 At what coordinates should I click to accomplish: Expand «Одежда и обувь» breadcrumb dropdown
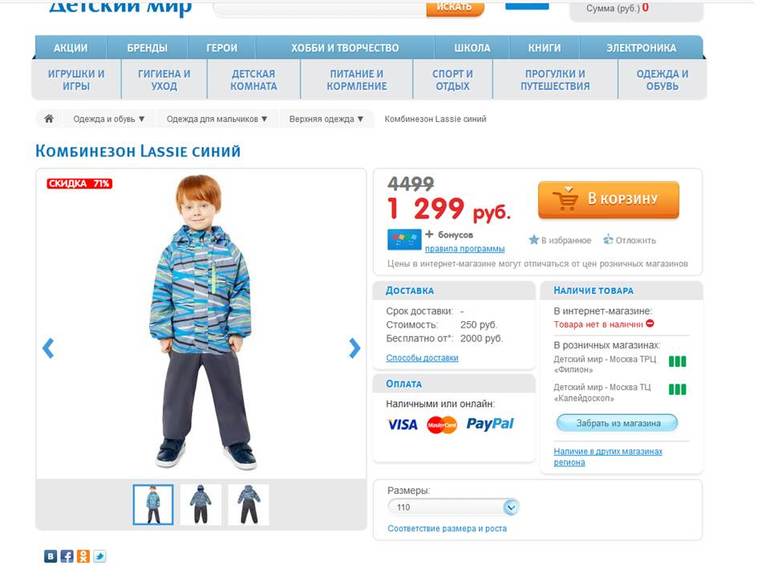coord(109,119)
